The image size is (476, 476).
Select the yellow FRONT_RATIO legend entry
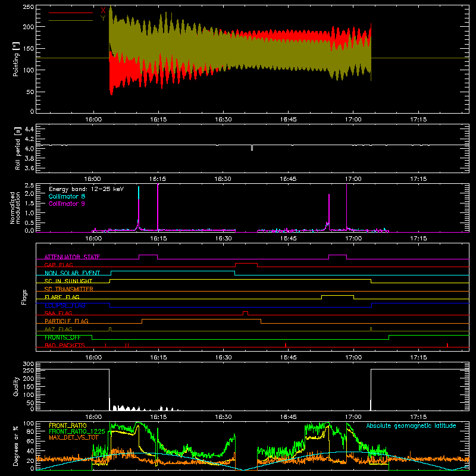pos(68,425)
